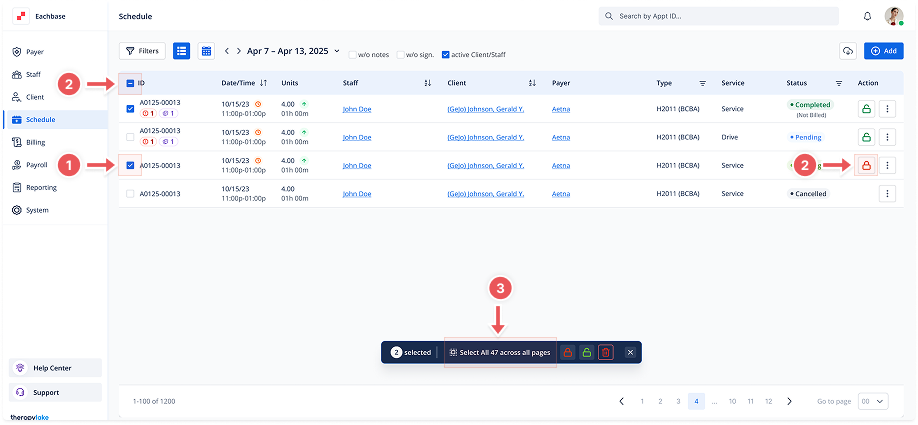The height and width of the screenshot is (425, 918).
Task: Click the cloud download icon
Action: click(848, 51)
